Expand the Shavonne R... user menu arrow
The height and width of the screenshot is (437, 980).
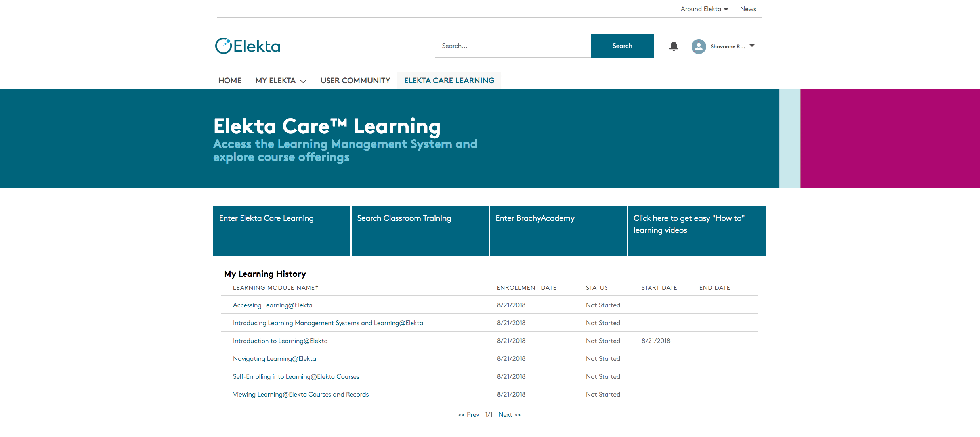(752, 46)
